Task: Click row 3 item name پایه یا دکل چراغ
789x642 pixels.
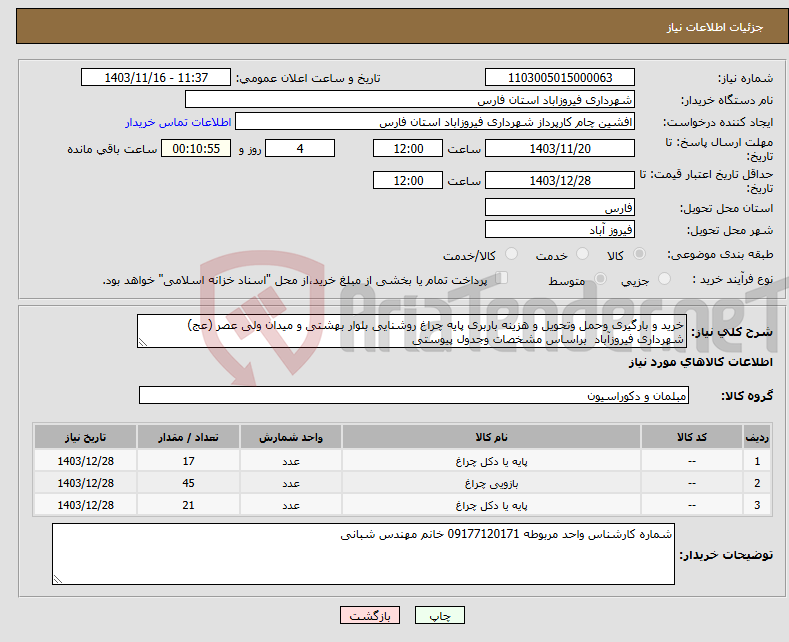Action: pos(491,506)
